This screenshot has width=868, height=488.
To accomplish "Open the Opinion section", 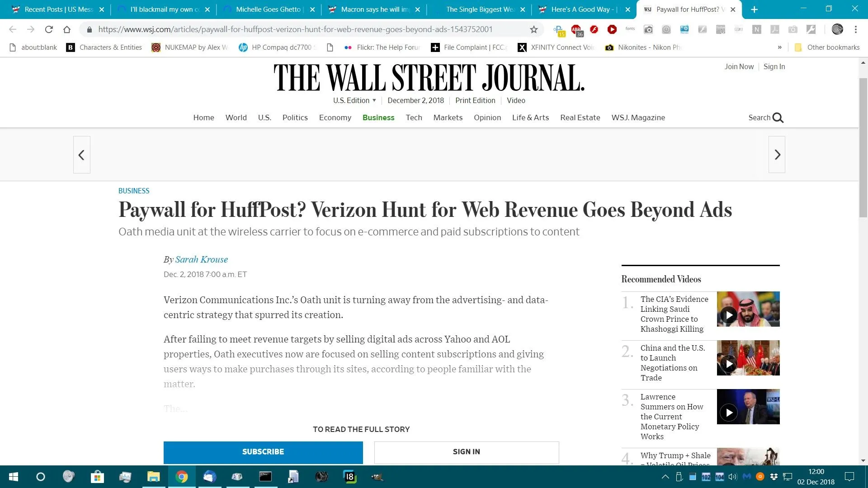I will click(x=487, y=117).
